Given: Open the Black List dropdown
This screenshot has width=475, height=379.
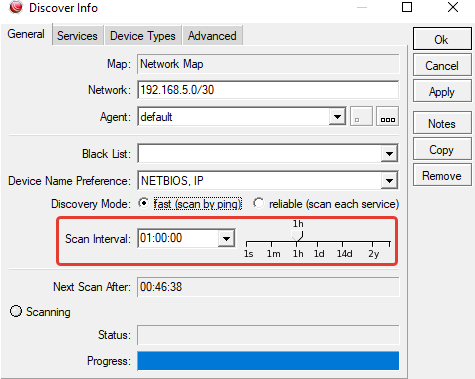Looking at the screenshot, I should 389,154.
